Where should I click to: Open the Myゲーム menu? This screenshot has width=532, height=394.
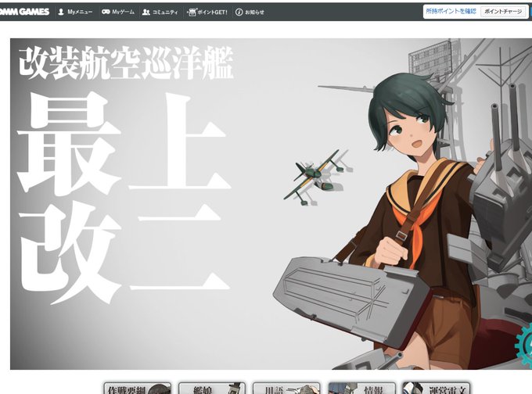pos(118,12)
